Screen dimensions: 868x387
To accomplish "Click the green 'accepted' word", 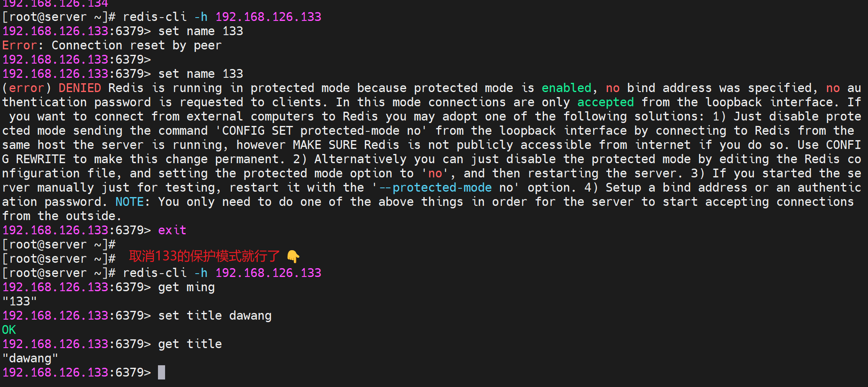I will [x=605, y=102].
